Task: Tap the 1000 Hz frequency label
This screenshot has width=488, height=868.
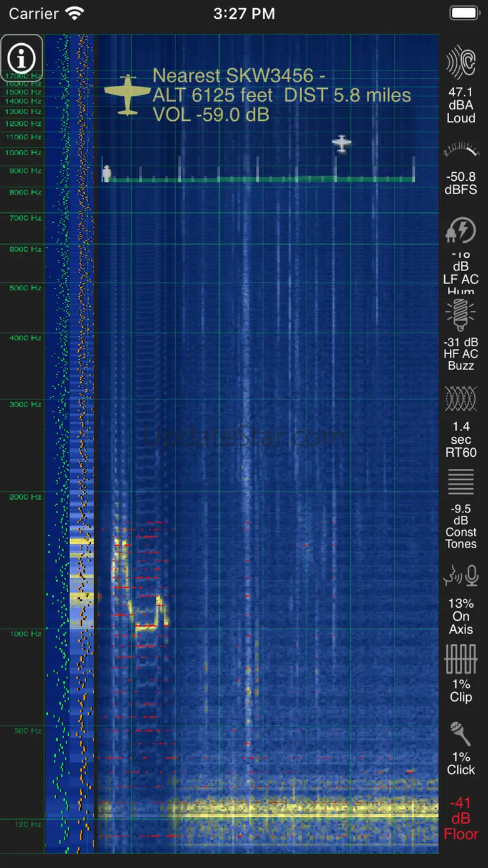Action: point(26,634)
